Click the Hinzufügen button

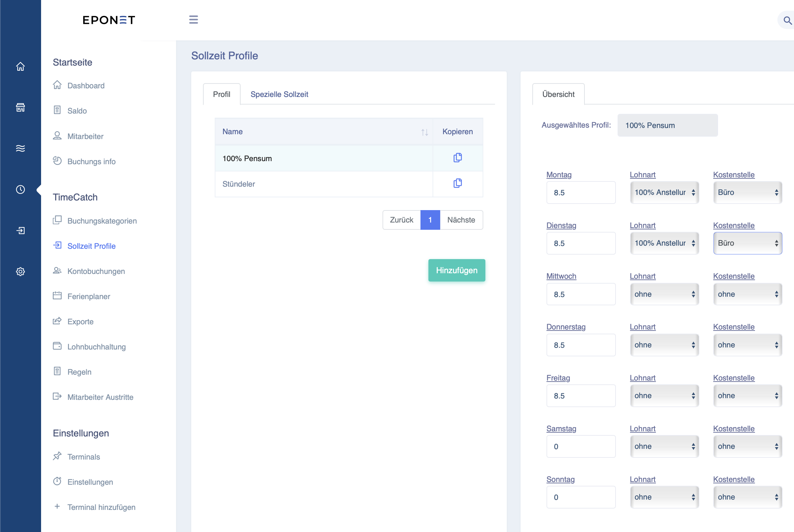[x=457, y=270]
